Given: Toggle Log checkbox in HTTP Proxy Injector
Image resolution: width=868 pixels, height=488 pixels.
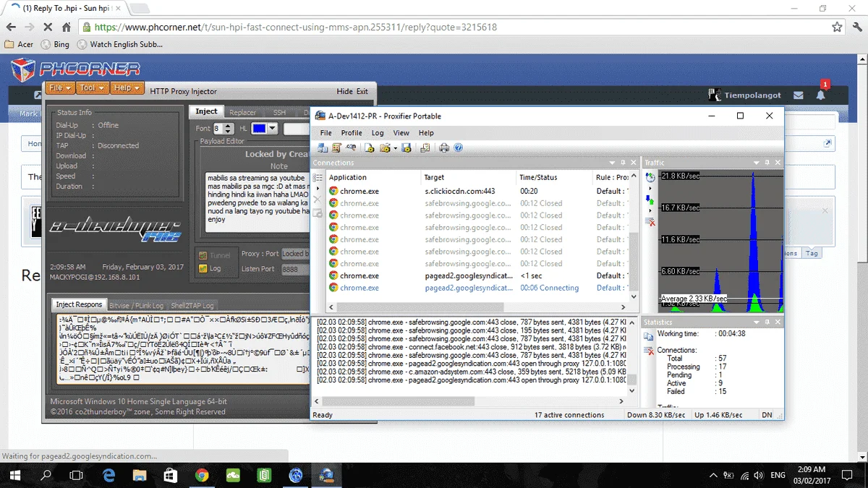Looking at the screenshot, I should [x=202, y=268].
